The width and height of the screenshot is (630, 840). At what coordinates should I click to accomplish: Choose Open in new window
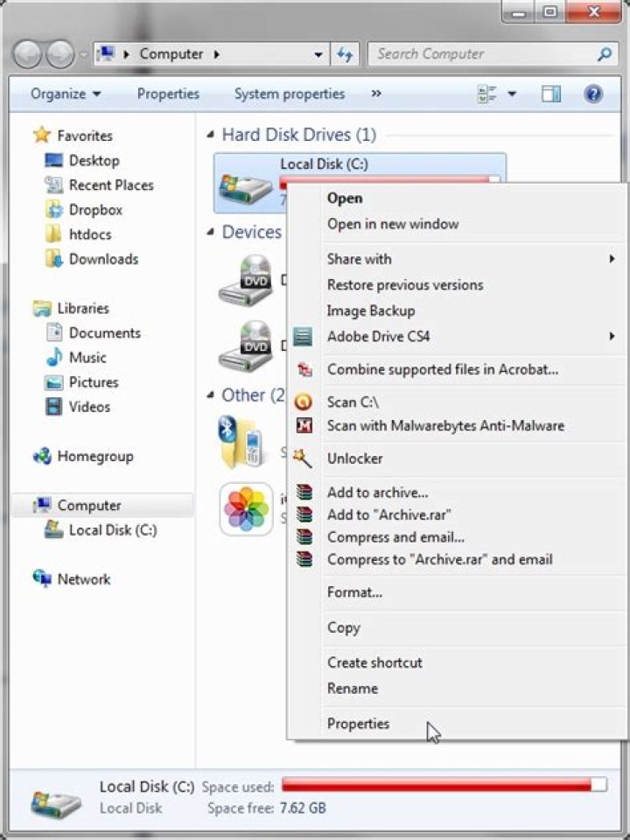click(x=393, y=224)
